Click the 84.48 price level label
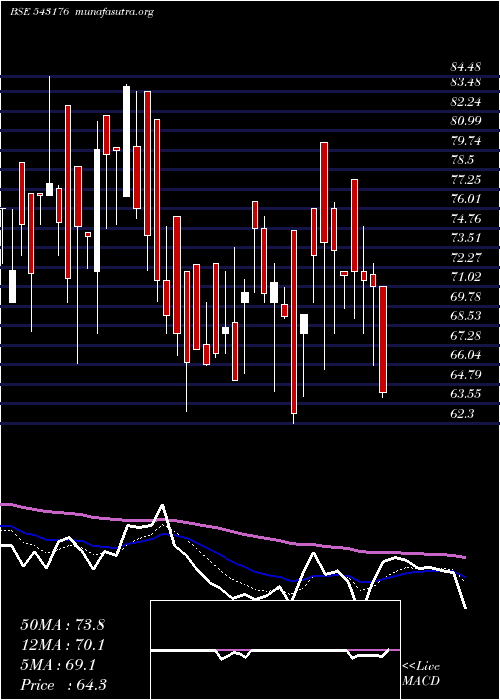 click(x=465, y=67)
